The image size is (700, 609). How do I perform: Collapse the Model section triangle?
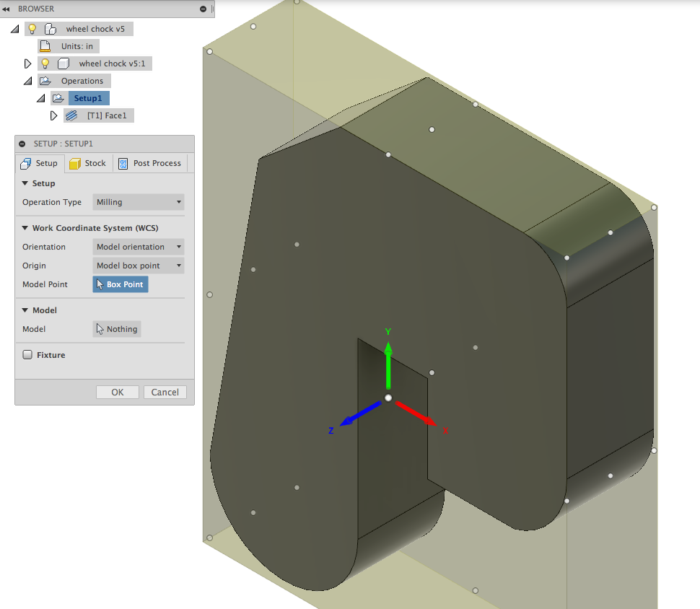[x=25, y=310]
